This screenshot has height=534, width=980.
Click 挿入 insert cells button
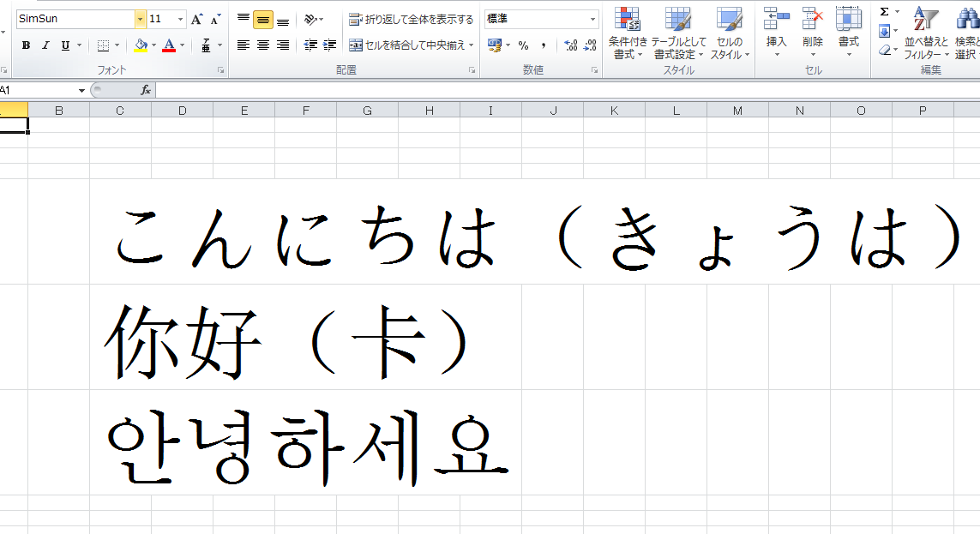click(776, 33)
